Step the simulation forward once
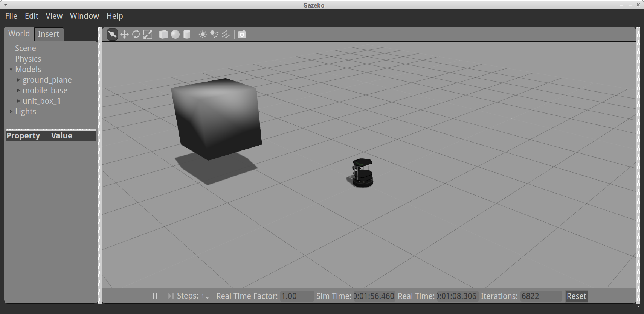Screen dimensions: 644x314 tap(171, 296)
